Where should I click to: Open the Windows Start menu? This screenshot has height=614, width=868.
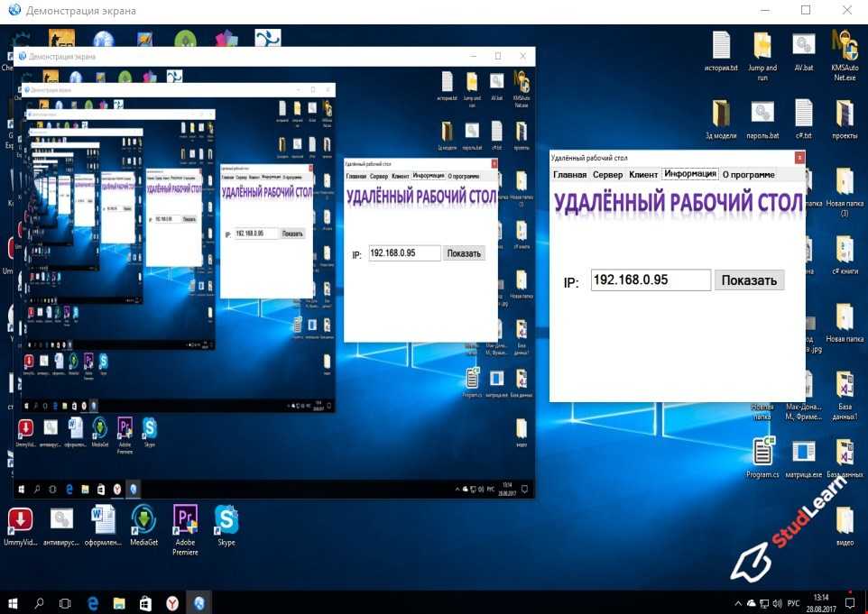click(x=13, y=603)
